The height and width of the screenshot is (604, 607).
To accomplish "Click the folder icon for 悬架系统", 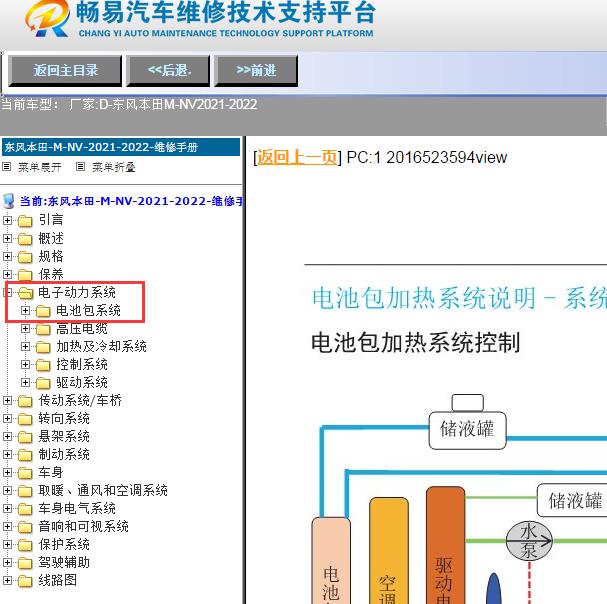I will tap(25, 438).
